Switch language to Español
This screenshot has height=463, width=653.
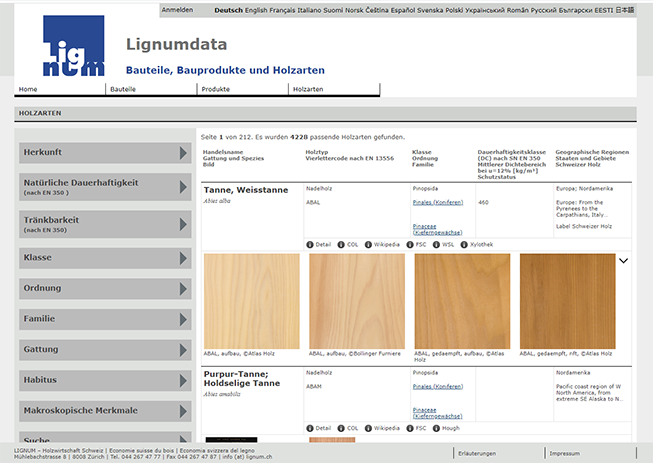[403, 10]
